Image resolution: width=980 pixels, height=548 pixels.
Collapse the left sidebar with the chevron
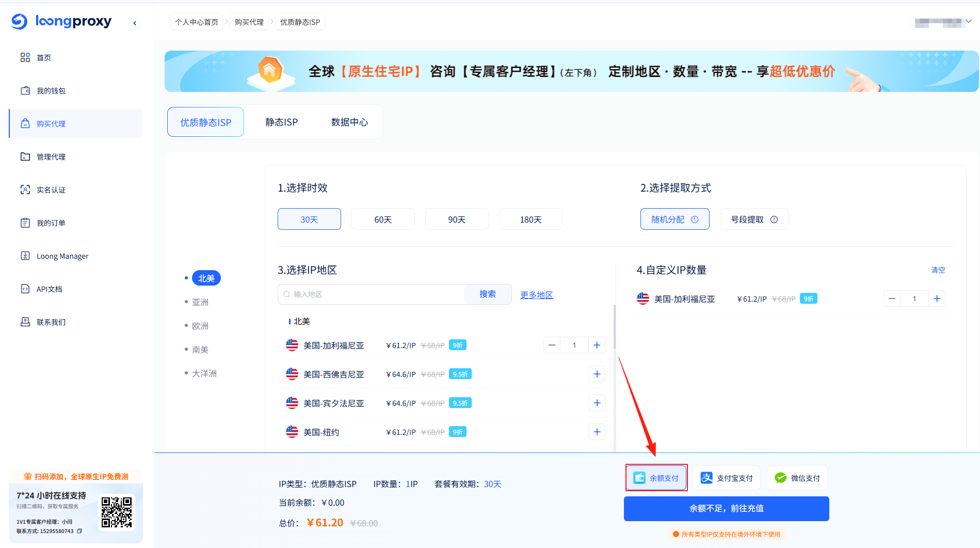[x=135, y=23]
